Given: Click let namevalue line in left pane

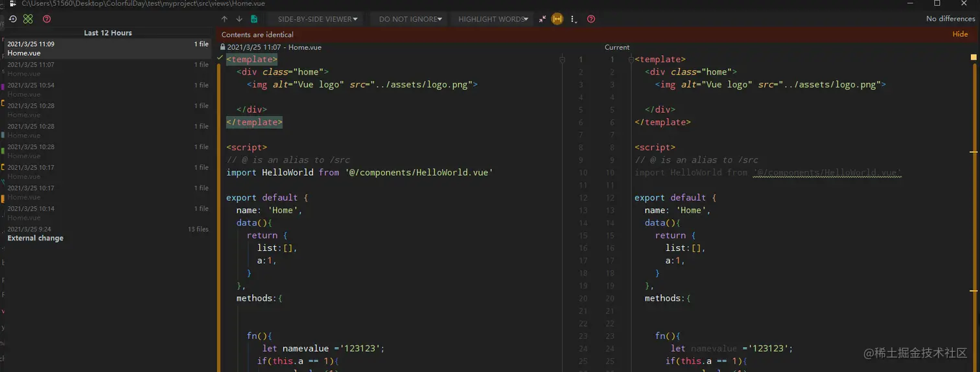Looking at the screenshot, I should [323, 349].
